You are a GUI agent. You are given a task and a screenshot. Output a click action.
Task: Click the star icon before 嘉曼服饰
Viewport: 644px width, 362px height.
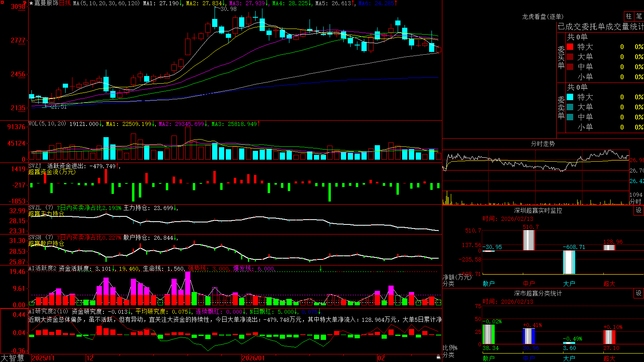[31, 3]
